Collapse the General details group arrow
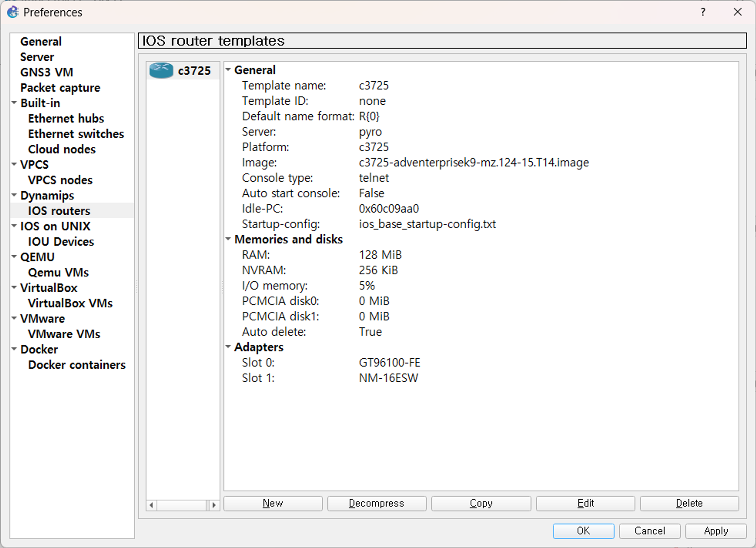The image size is (756, 548). (x=228, y=70)
